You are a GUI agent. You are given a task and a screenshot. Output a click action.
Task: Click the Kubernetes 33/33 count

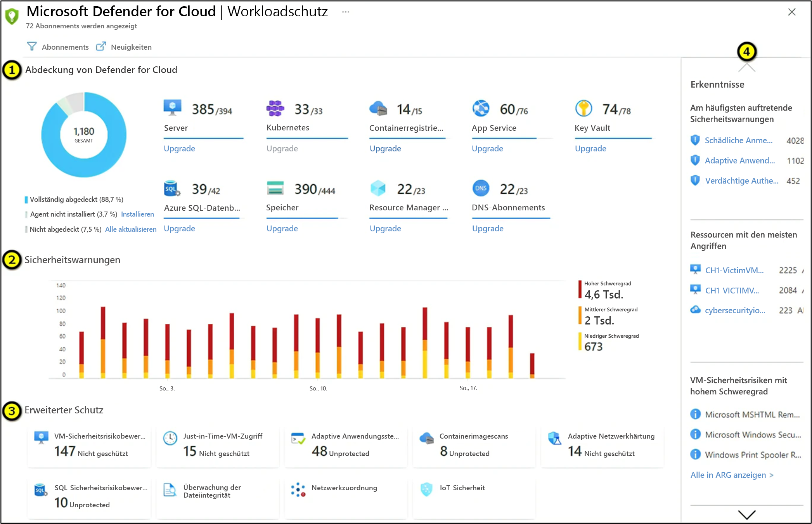[308, 109]
